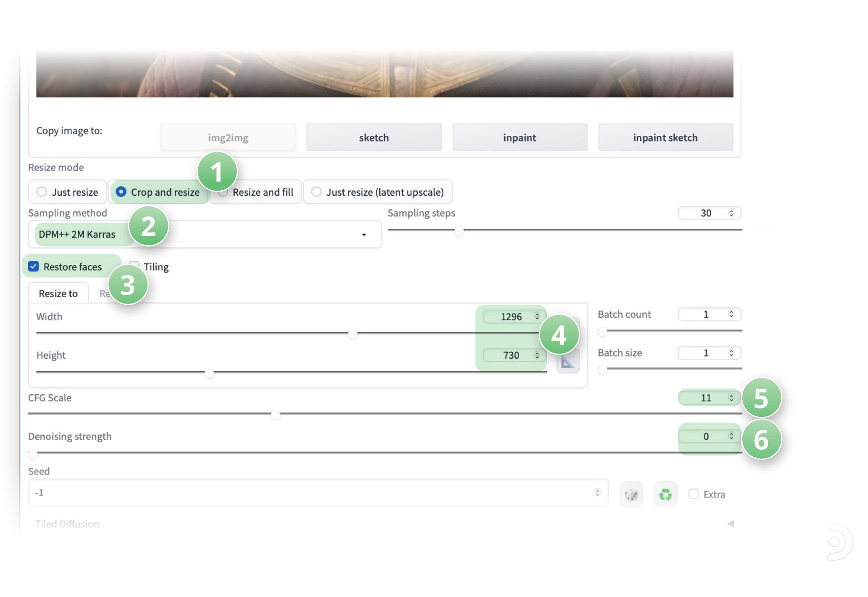Click the triangle ruler aspect ratio icon

click(568, 362)
